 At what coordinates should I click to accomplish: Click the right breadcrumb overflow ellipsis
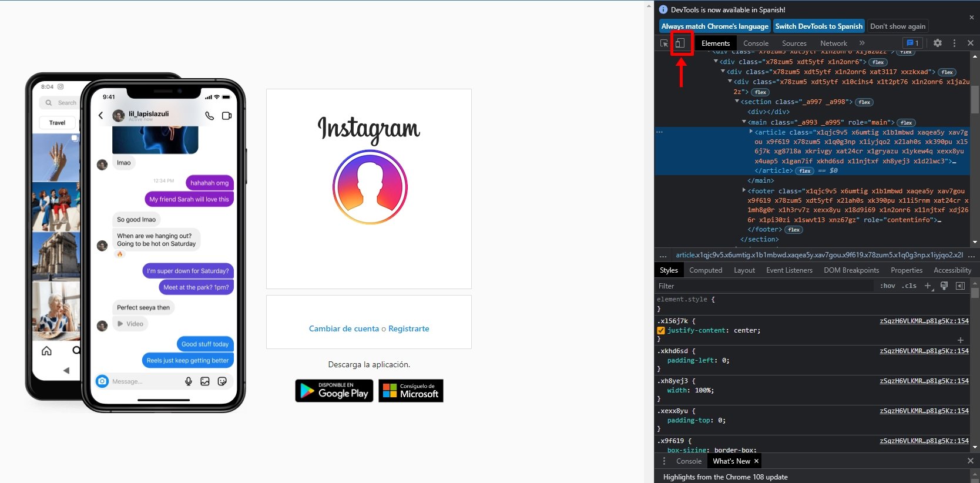(x=971, y=255)
